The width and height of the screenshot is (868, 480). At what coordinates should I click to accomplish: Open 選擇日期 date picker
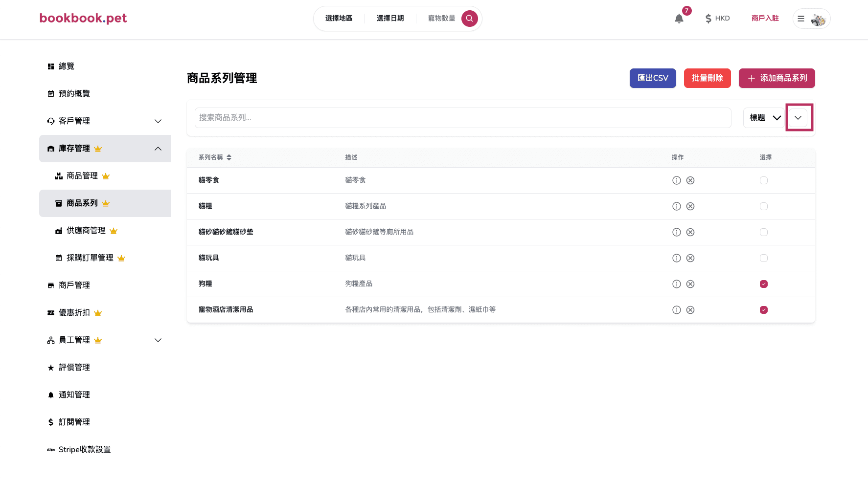[x=390, y=18]
